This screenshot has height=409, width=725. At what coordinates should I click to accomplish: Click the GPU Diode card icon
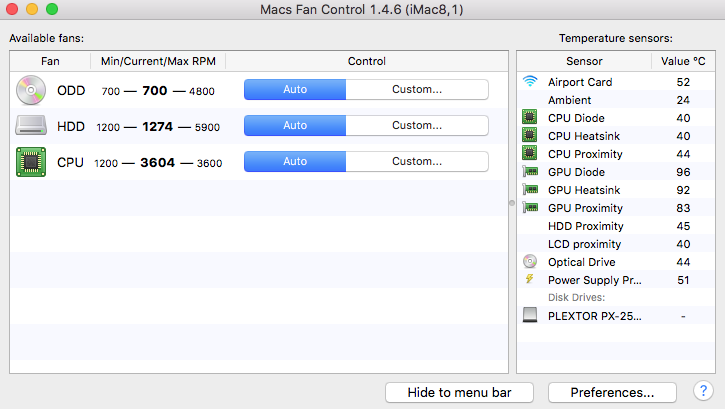click(x=530, y=172)
